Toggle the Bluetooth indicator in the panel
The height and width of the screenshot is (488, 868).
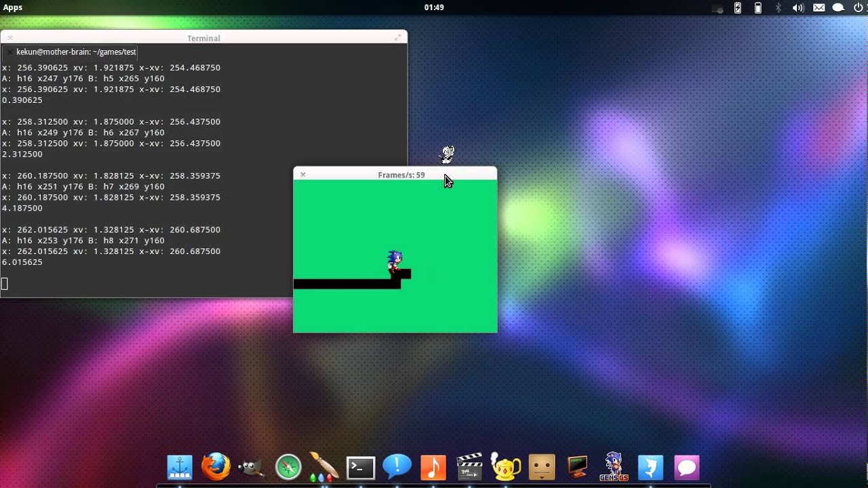(x=778, y=7)
